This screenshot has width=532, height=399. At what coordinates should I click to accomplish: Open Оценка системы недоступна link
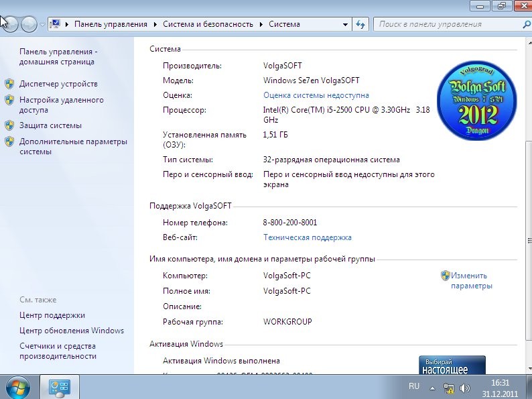pyautogui.click(x=316, y=95)
